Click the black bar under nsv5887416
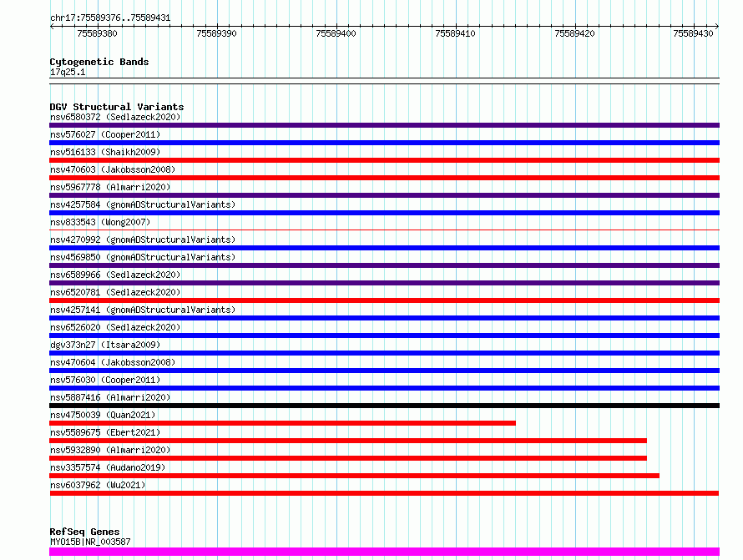The image size is (743, 560). 384,406
